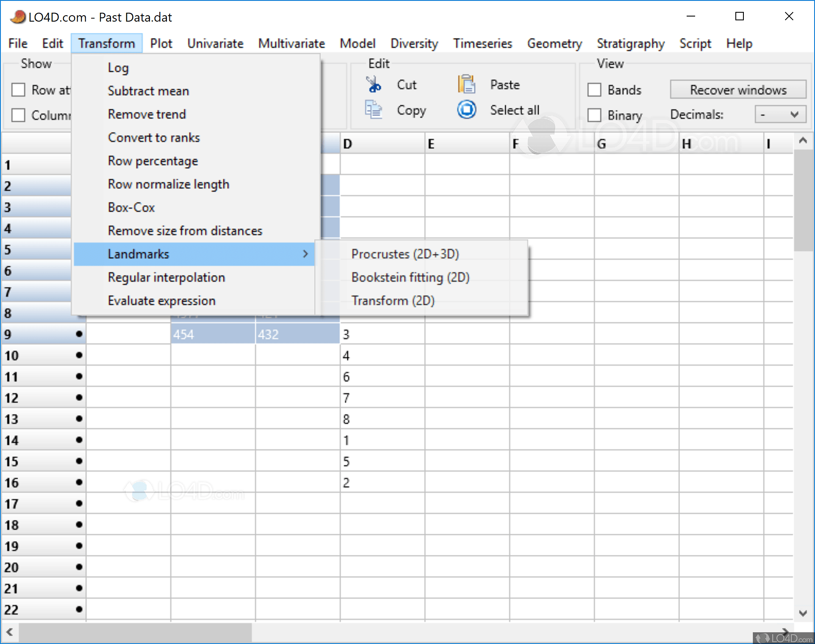This screenshot has width=815, height=644.
Task: Click the horizontal scrollbar left arrow
Action: click(x=9, y=632)
